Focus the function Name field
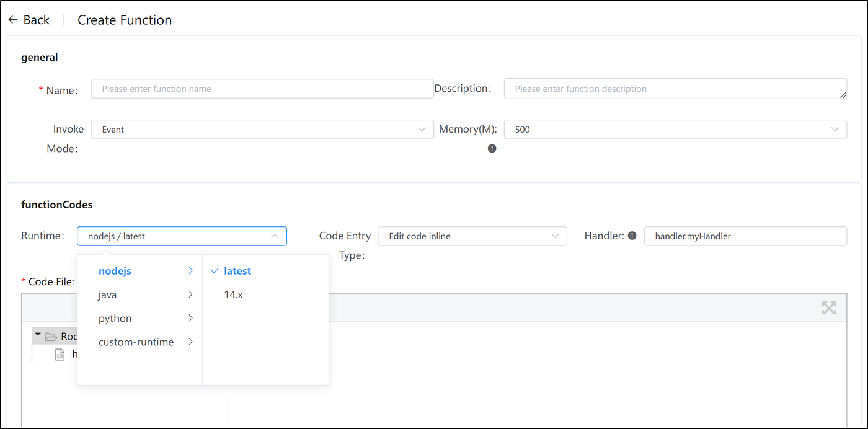 [262, 89]
